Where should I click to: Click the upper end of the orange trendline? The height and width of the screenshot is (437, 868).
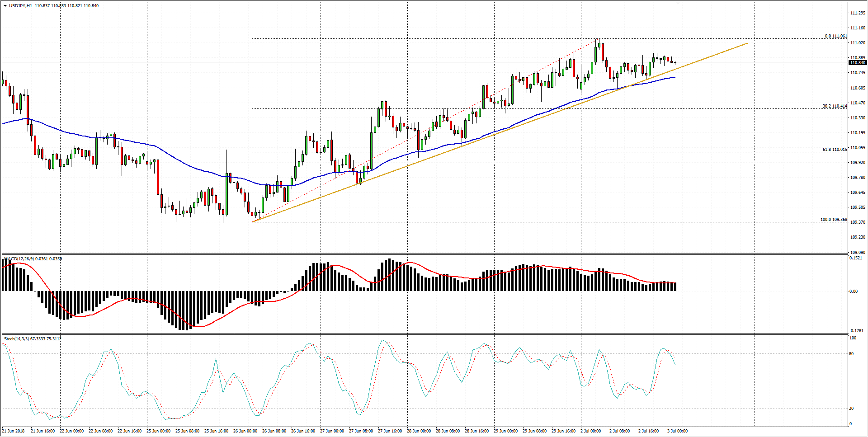pyautogui.click(x=747, y=44)
